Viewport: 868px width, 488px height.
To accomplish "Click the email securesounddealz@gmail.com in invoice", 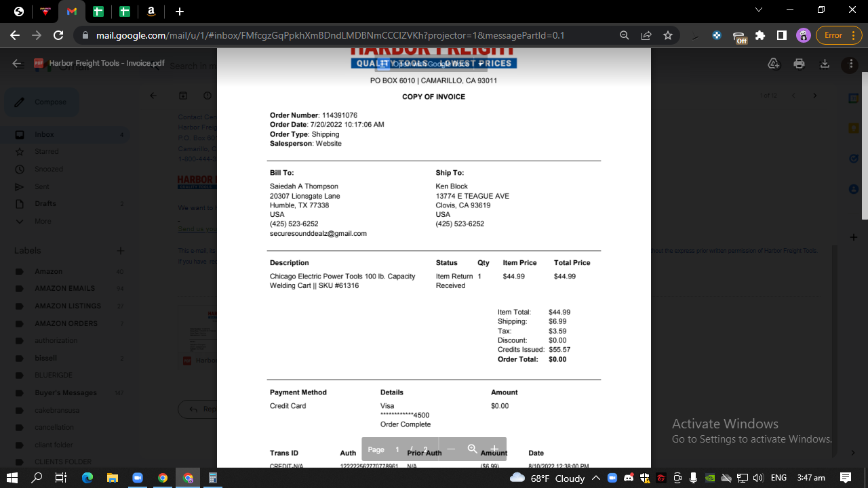I will [x=318, y=233].
